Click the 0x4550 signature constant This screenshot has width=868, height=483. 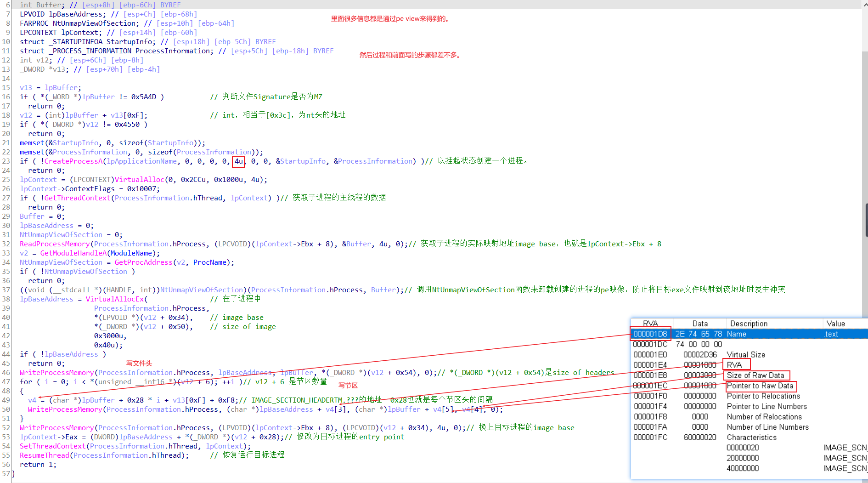click(127, 125)
